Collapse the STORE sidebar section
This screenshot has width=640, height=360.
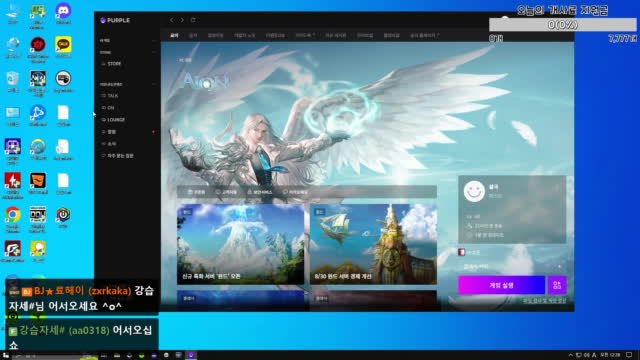153,52
